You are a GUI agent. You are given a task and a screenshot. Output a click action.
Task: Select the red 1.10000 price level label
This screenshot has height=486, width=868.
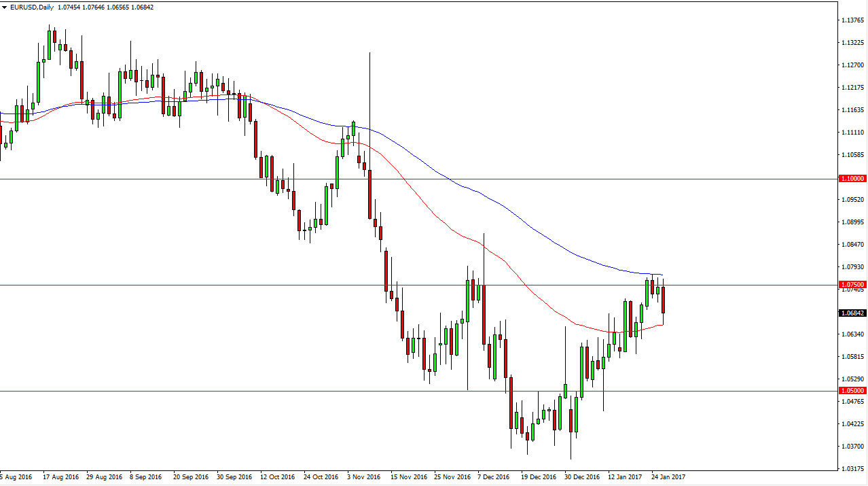853,178
